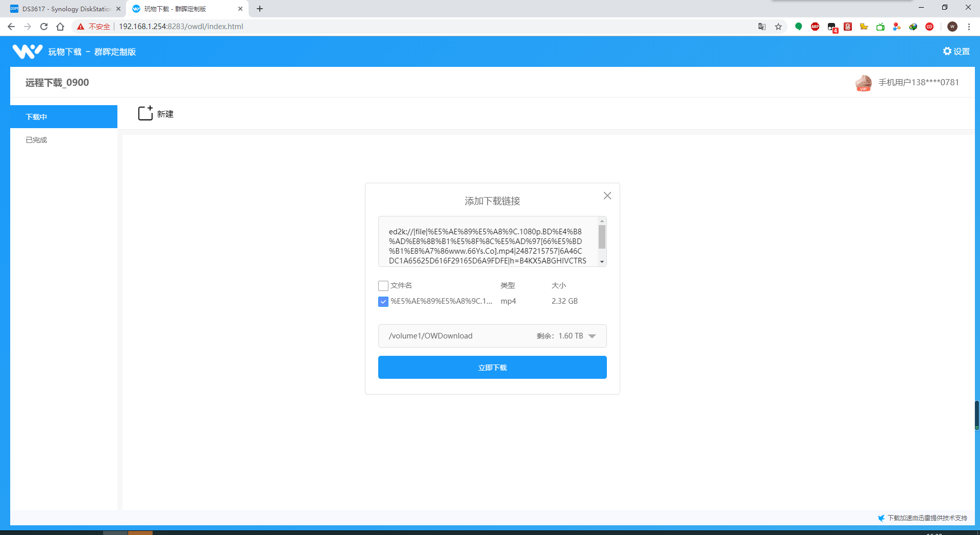
Task: Click the 2.32 GB size value
Action: [565, 301]
